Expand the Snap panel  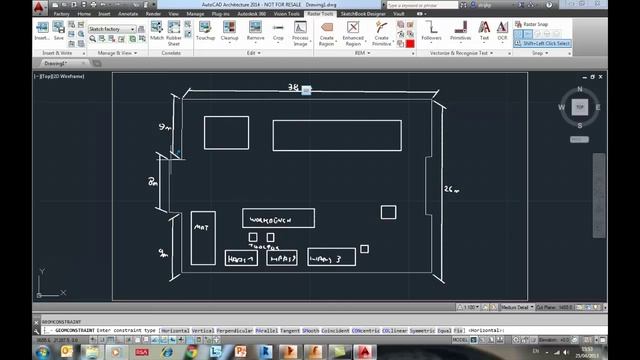540,53
